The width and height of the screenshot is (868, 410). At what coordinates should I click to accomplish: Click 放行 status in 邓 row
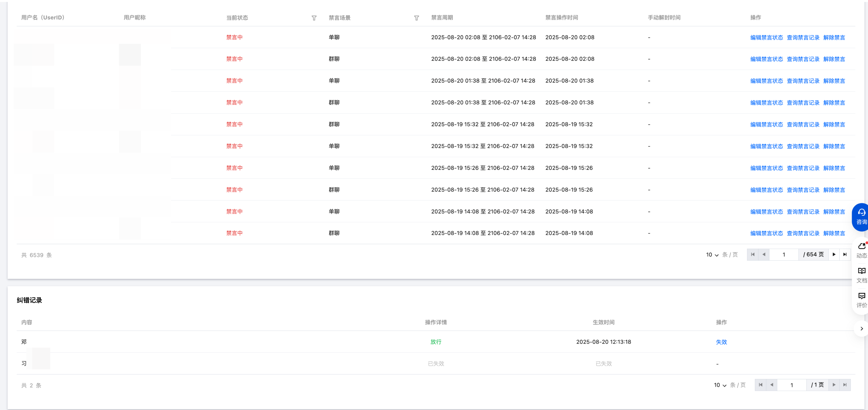pos(436,342)
